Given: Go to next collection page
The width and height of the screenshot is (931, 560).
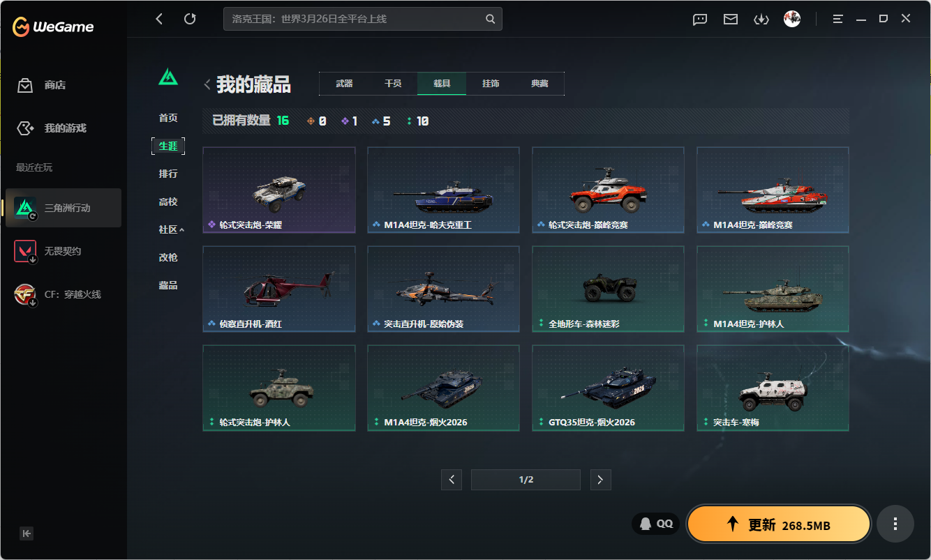Looking at the screenshot, I should click(x=600, y=480).
